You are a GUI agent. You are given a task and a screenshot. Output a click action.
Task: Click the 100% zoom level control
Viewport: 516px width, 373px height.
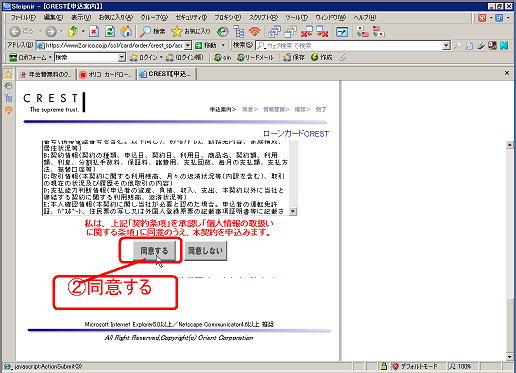(461, 367)
